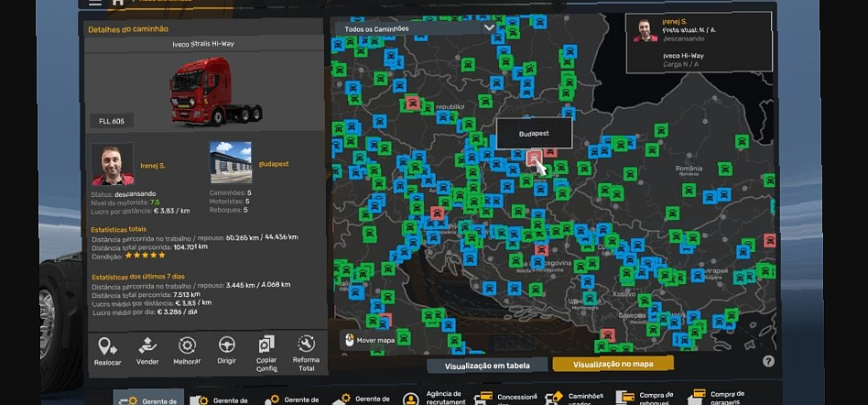Click the Caminhões usados icon

[554, 399]
